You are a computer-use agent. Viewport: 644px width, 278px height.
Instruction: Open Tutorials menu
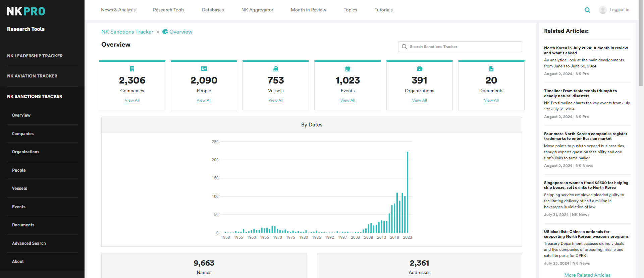coord(384,10)
